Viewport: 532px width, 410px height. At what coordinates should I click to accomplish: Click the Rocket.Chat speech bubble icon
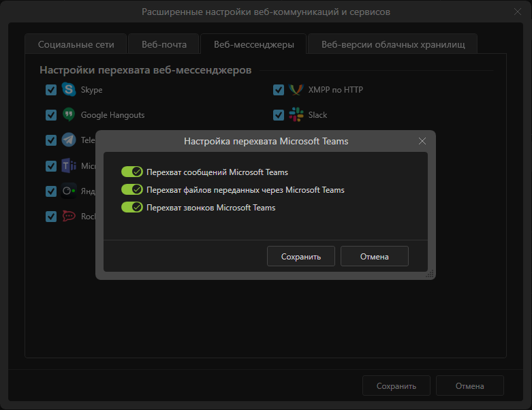pyautogui.click(x=69, y=216)
